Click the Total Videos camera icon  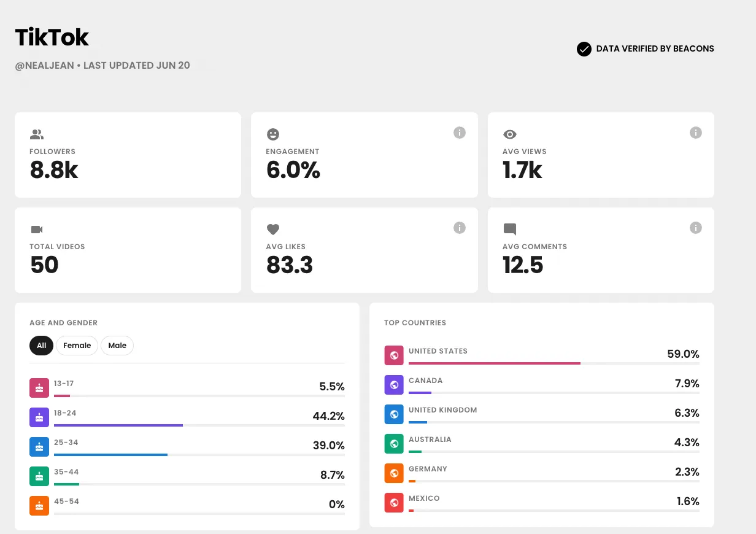[x=37, y=230]
